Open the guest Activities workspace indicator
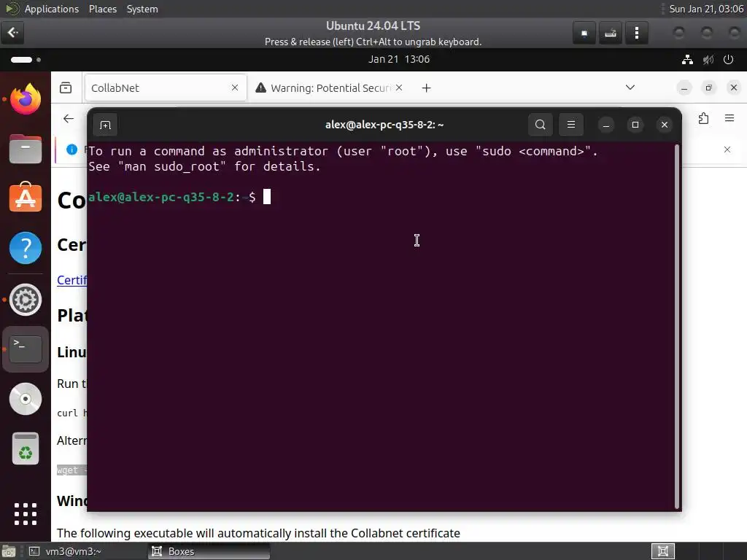Image resolution: width=747 pixels, height=560 pixels. click(26, 60)
